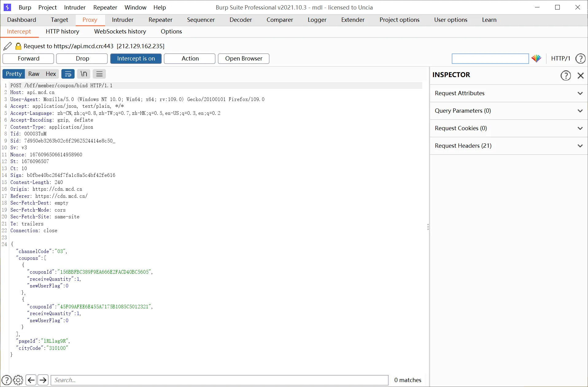Go to next search match arrow
Viewport: 588px width, 387px height.
[43, 380]
